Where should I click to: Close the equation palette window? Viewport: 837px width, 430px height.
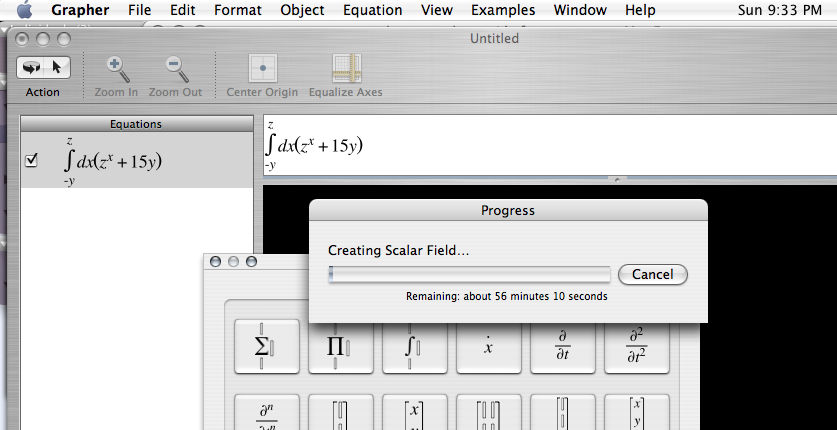point(215,261)
